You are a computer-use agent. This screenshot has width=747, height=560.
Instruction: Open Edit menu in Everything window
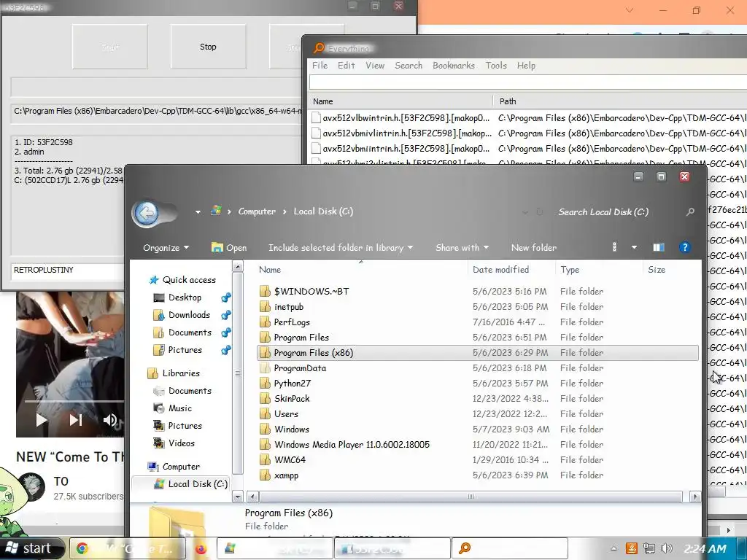347,65
